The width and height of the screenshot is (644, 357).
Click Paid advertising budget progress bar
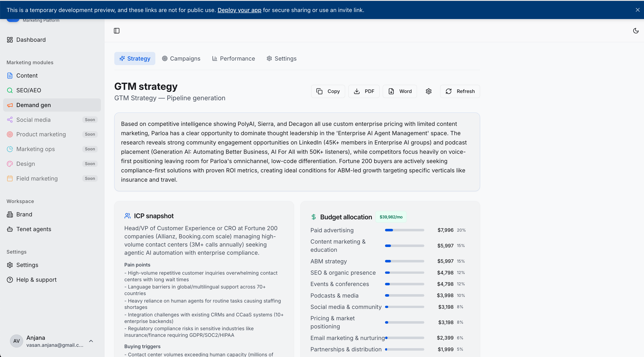[404, 230]
